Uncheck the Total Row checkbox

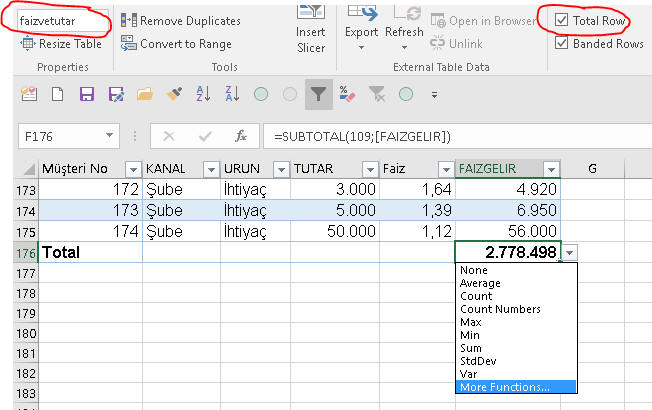pyautogui.click(x=562, y=20)
